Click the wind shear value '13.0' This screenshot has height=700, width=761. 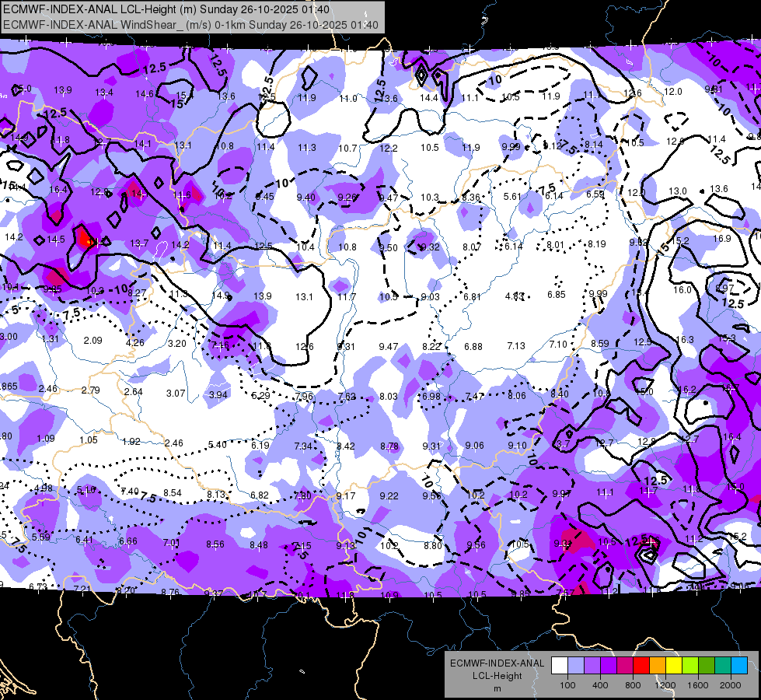click(x=678, y=191)
